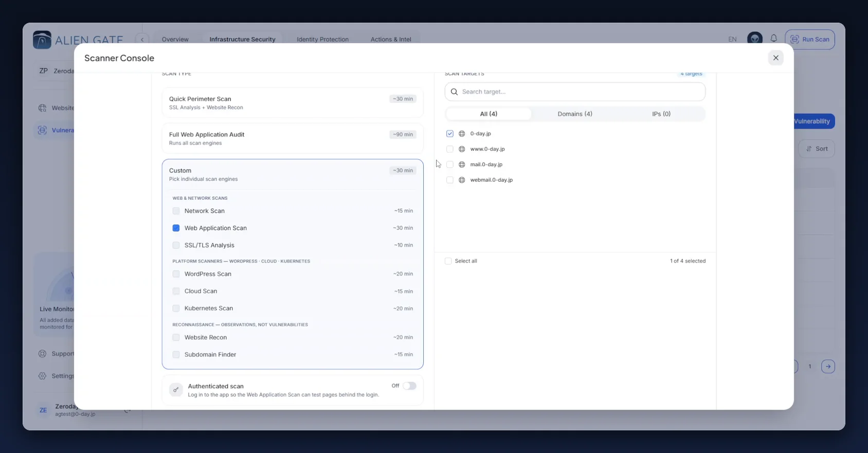Uncheck the Web Application Scan checkbox
Screen dimensions: 868x453
pos(176,228)
